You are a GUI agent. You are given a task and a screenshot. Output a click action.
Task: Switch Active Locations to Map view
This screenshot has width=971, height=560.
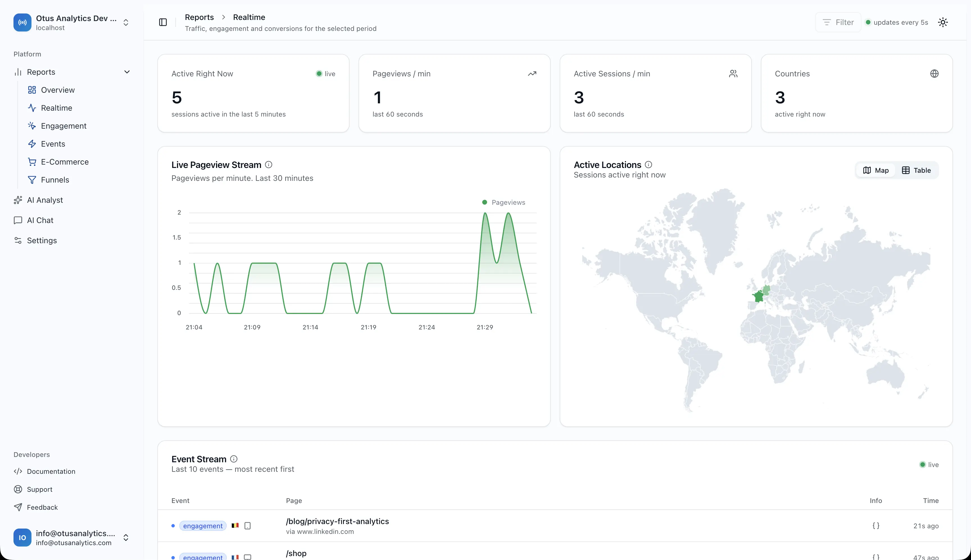875,170
